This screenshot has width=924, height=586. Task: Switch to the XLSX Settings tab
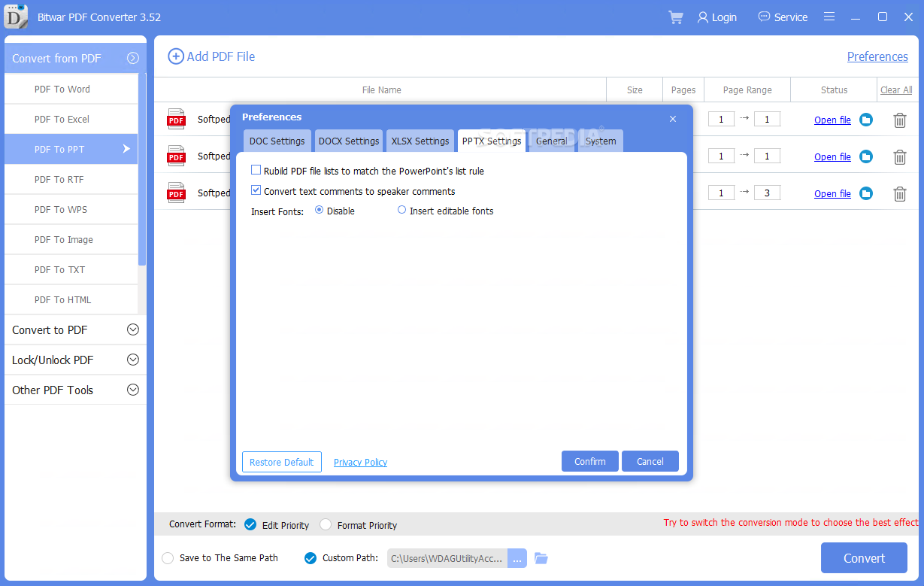pyautogui.click(x=420, y=141)
